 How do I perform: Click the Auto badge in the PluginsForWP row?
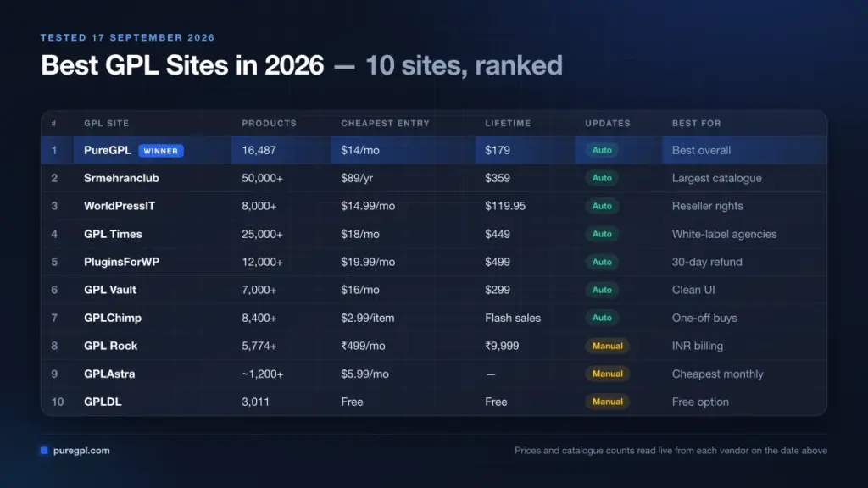click(602, 262)
